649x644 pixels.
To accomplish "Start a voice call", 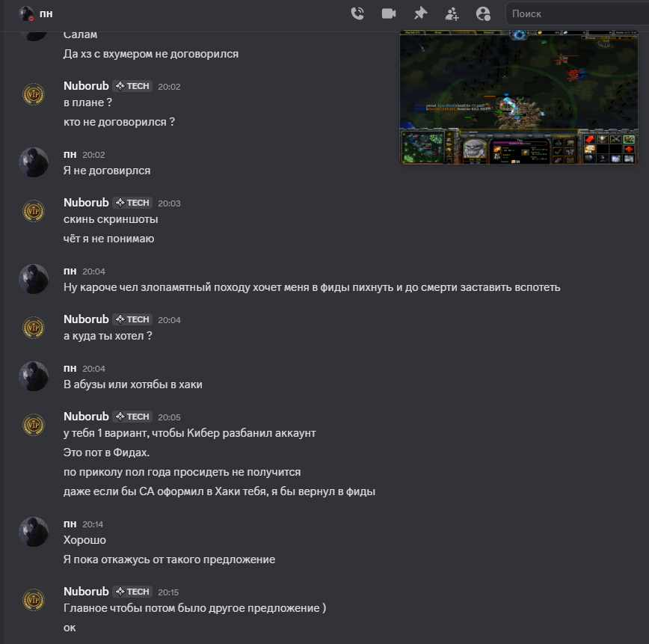I will 357,13.
